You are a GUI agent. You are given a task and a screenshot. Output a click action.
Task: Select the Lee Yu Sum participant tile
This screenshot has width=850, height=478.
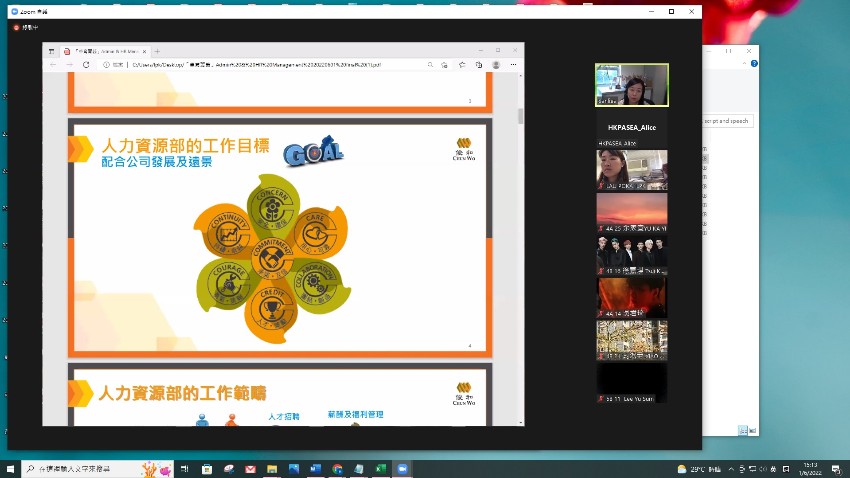pyautogui.click(x=632, y=383)
